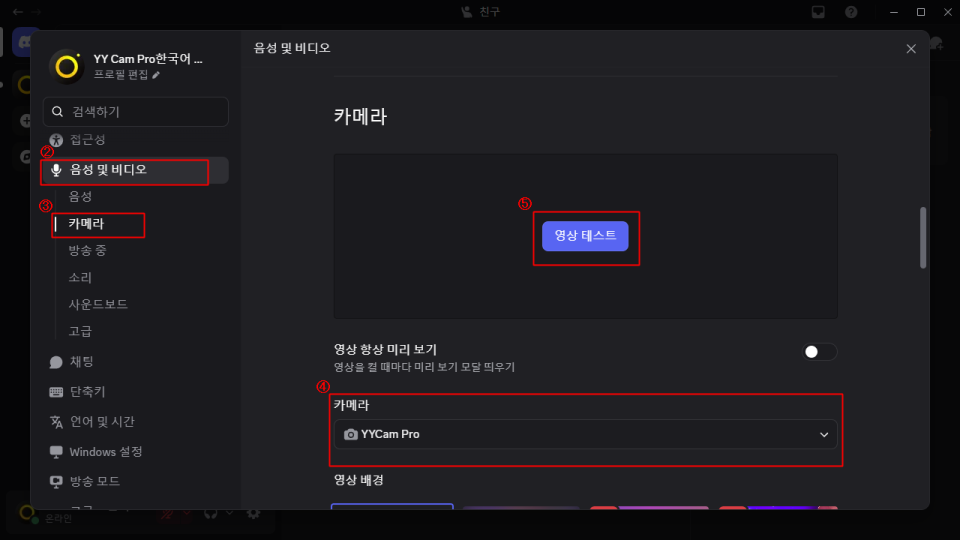Screen dimensions: 960x540
Task: Click the chat bubble icon for 채팅
Action: coord(56,362)
